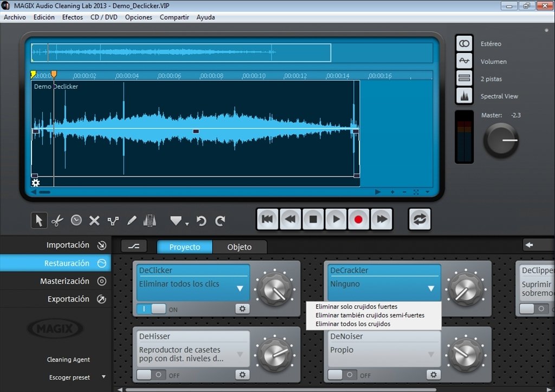Viewport: 555px width, 392px height.
Task: Click the DeClicker intensity knob
Action: click(x=275, y=289)
